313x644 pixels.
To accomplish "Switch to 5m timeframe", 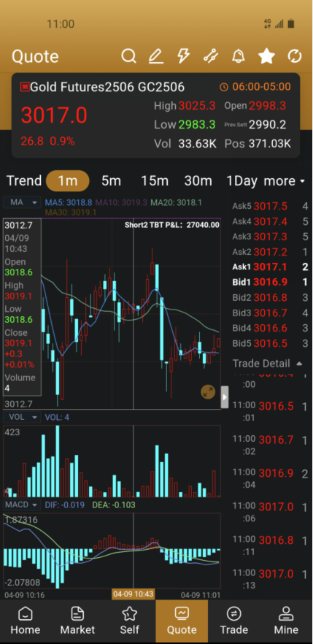I will (111, 181).
